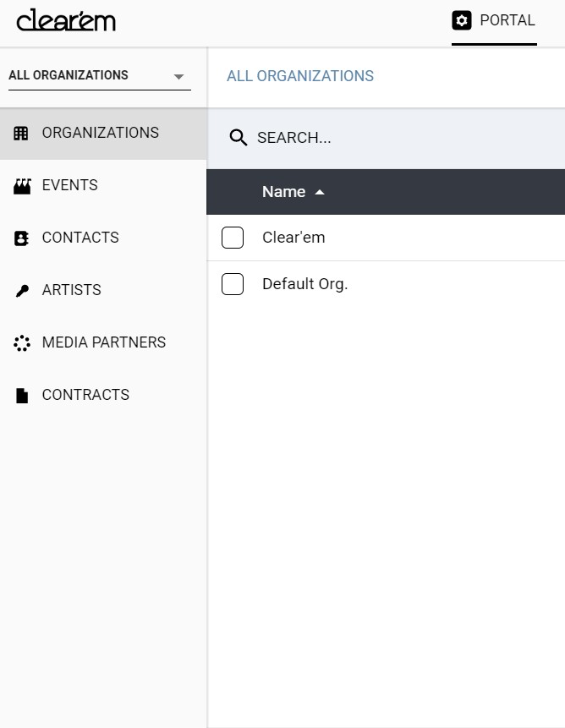
Task: Click the Organizations building icon in sidebar
Action: pos(22,133)
